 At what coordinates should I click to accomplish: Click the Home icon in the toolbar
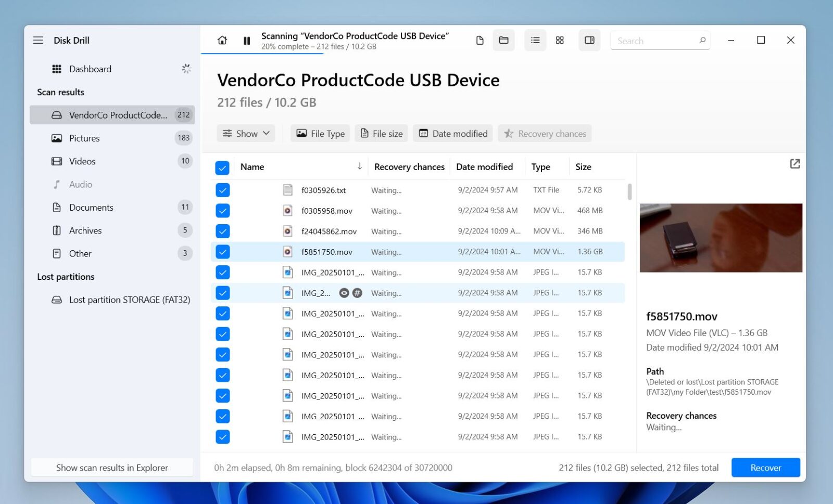[222, 40]
